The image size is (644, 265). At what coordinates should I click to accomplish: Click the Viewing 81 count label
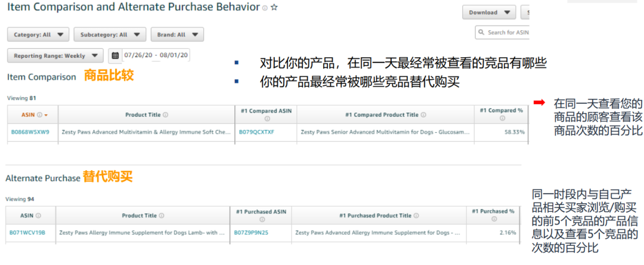(x=20, y=98)
